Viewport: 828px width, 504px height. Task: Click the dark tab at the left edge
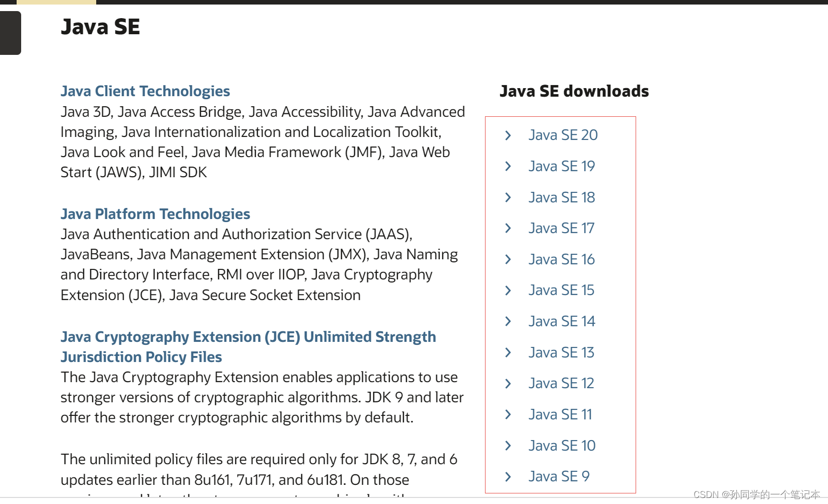tap(10, 33)
